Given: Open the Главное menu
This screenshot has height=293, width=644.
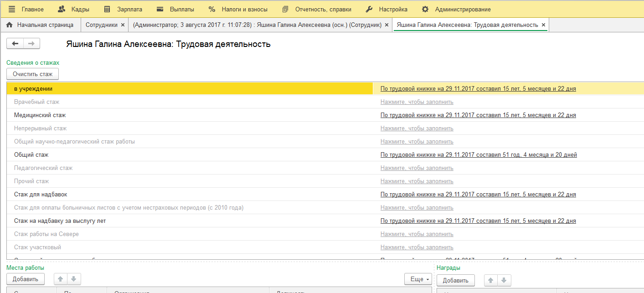Looking at the screenshot, I should tap(26, 9).
